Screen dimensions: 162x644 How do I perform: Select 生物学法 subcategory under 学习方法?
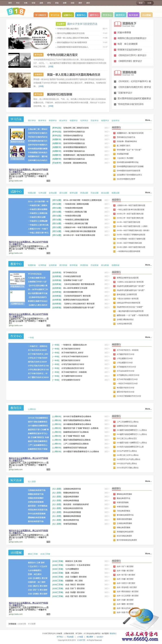(x=115, y=120)
